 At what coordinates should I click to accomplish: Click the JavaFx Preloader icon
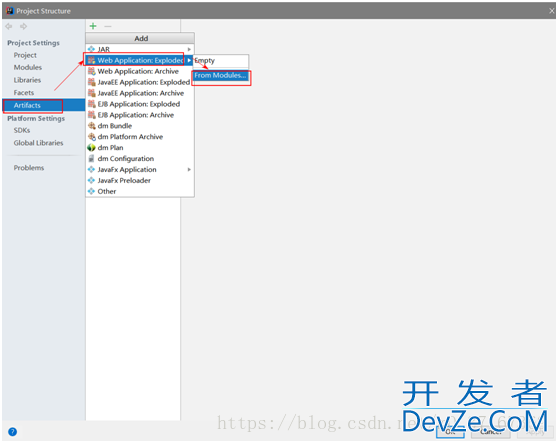(x=91, y=180)
